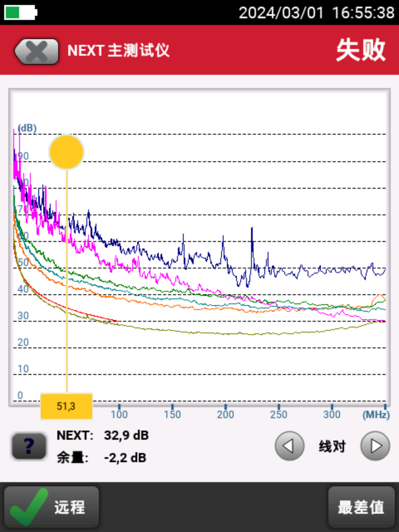Tap the NEXT 32,9 dB reading
Image resolution: width=399 pixels, height=532 pixels.
pyautogui.click(x=126, y=435)
